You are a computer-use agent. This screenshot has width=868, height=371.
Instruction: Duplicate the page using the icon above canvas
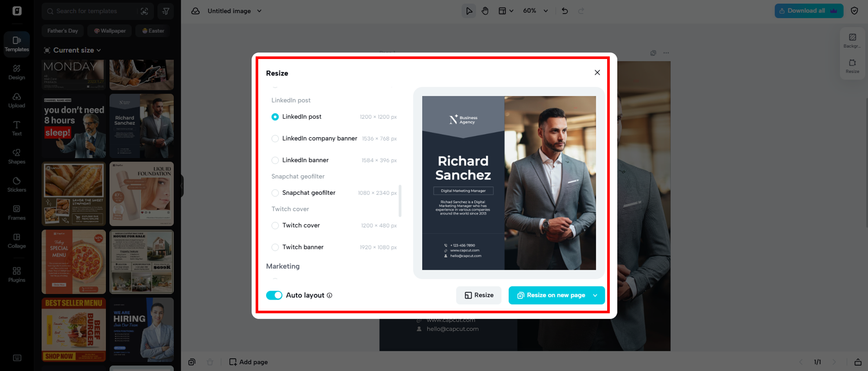click(x=653, y=53)
